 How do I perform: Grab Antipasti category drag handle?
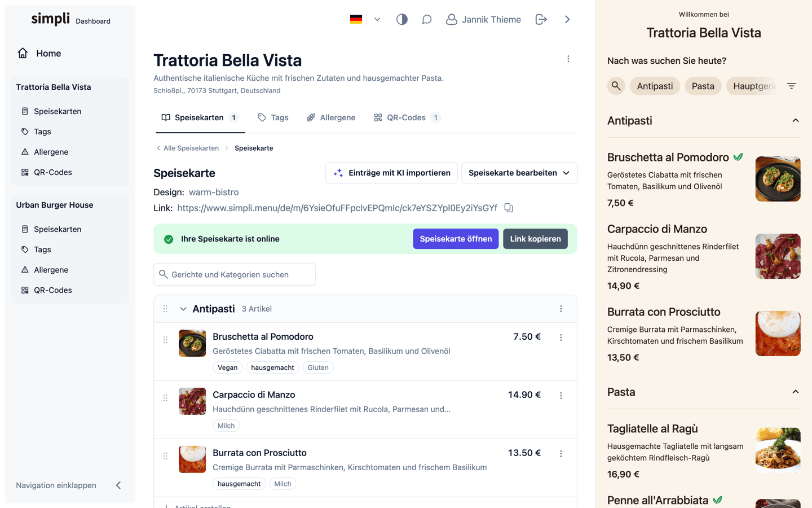[165, 309]
